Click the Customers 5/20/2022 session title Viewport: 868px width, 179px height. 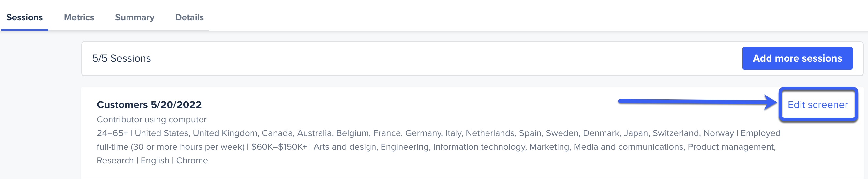pos(149,105)
